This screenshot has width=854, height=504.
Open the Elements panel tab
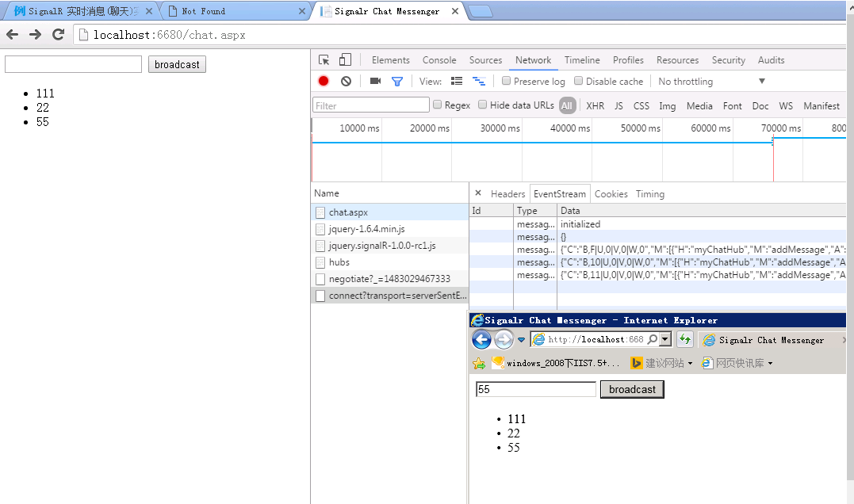[390, 60]
